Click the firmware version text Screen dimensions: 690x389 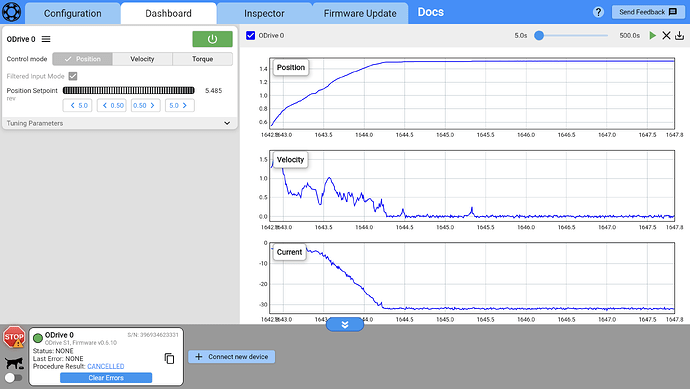(81, 343)
